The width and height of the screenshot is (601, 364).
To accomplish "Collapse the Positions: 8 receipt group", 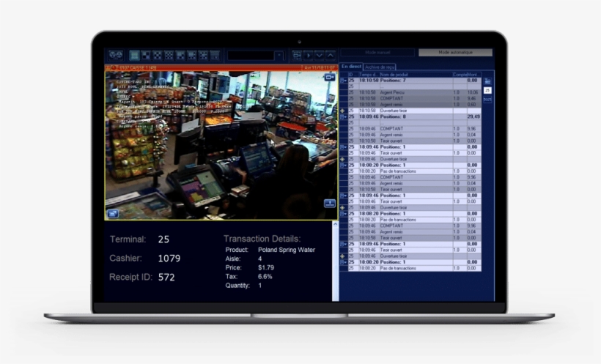I will tap(344, 116).
